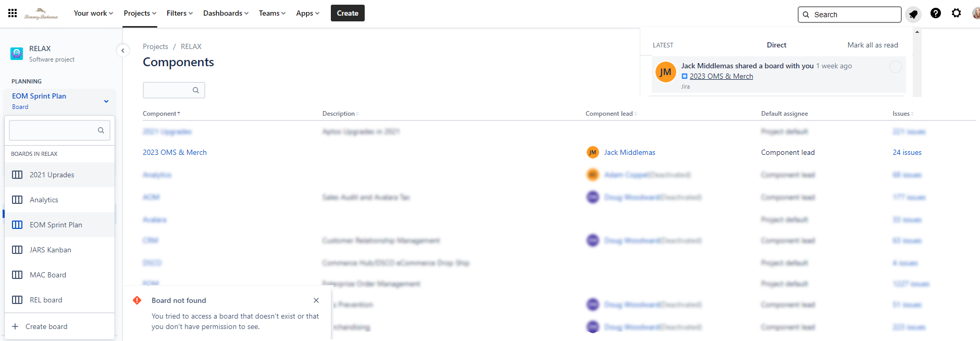Open the Jack Middlemas component lead profile
This screenshot has height=341, width=980.
[x=629, y=152]
